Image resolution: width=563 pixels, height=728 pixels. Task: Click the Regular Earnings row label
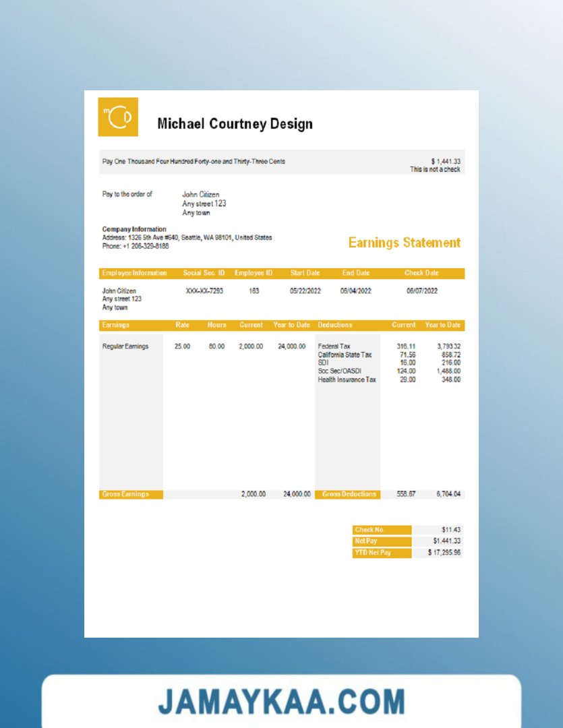(125, 346)
